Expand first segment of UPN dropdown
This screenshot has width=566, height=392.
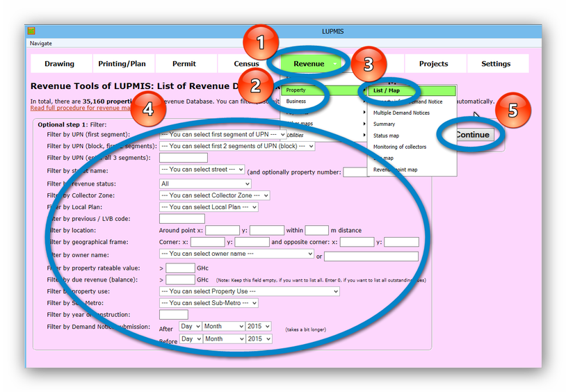click(x=223, y=135)
